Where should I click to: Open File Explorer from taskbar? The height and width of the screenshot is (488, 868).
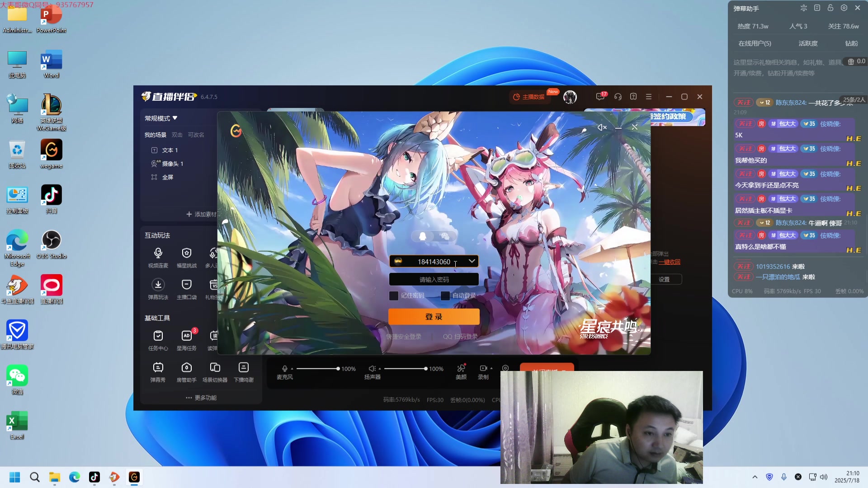coord(55,477)
